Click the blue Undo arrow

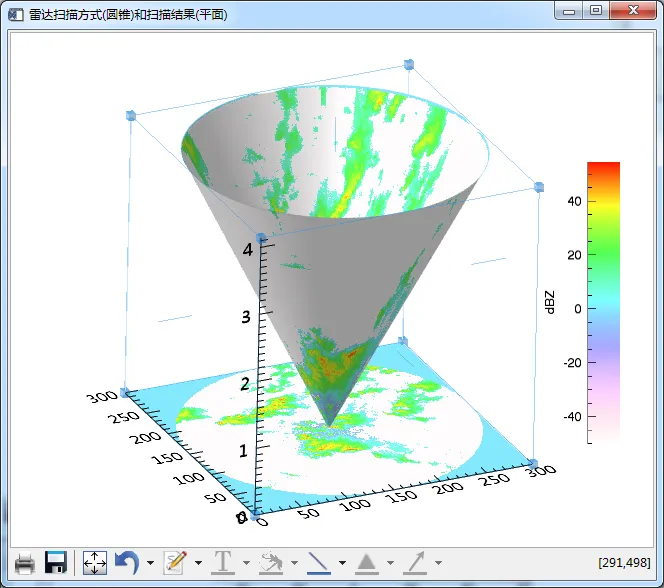click(126, 562)
